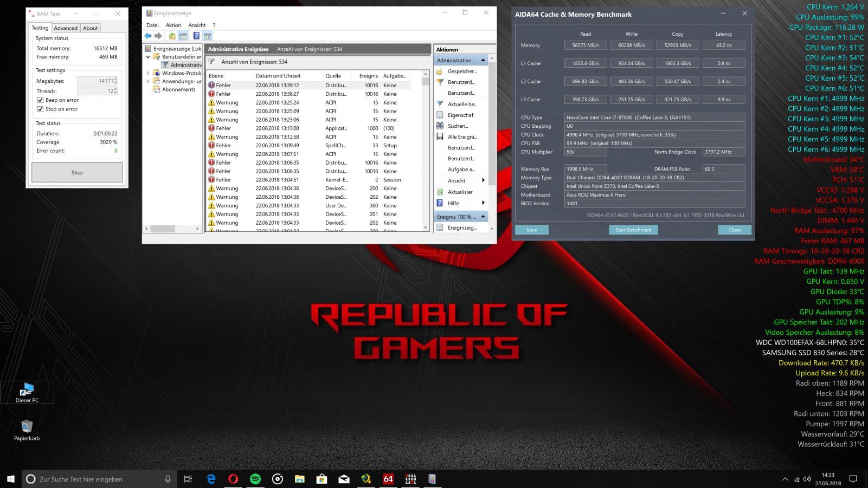Select the Abonnements tree item
Viewport: 868px width, 488px height.
click(178, 89)
